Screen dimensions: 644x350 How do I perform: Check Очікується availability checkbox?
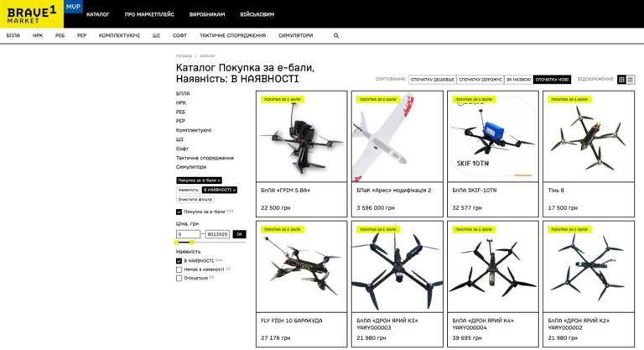point(179,278)
